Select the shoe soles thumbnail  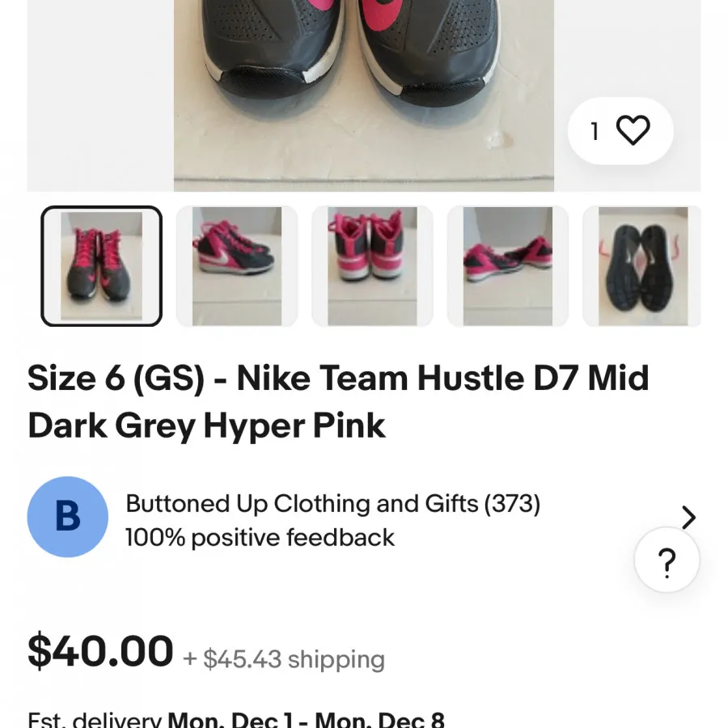(x=641, y=267)
